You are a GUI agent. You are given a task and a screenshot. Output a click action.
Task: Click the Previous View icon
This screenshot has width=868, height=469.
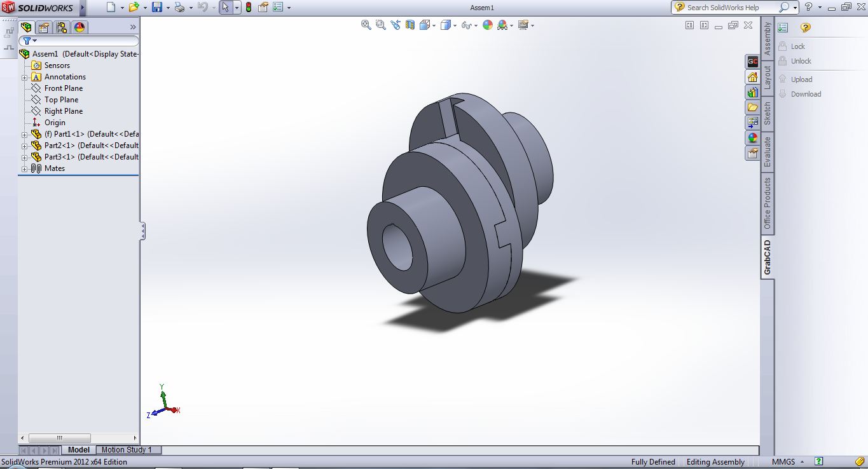(396, 25)
